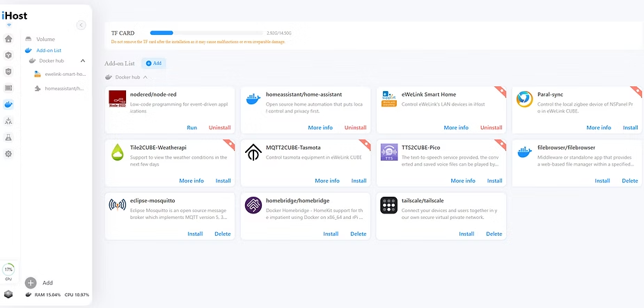This screenshot has height=308, width=644.
Task: Open the settings gear in sidebar
Action: coord(8,154)
